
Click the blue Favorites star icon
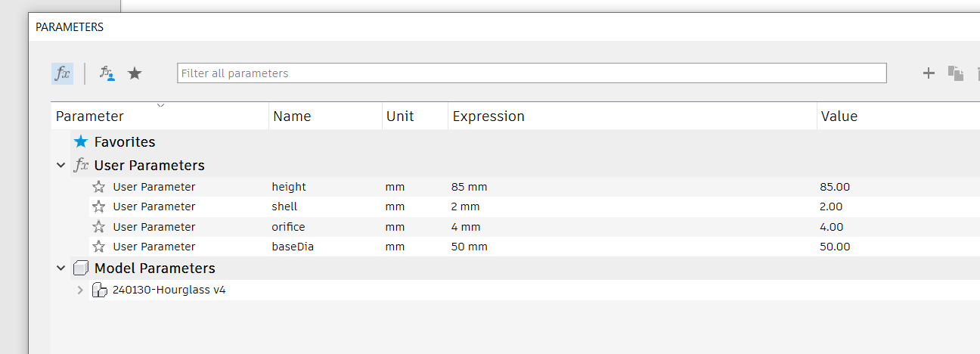pyautogui.click(x=81, y=141)
